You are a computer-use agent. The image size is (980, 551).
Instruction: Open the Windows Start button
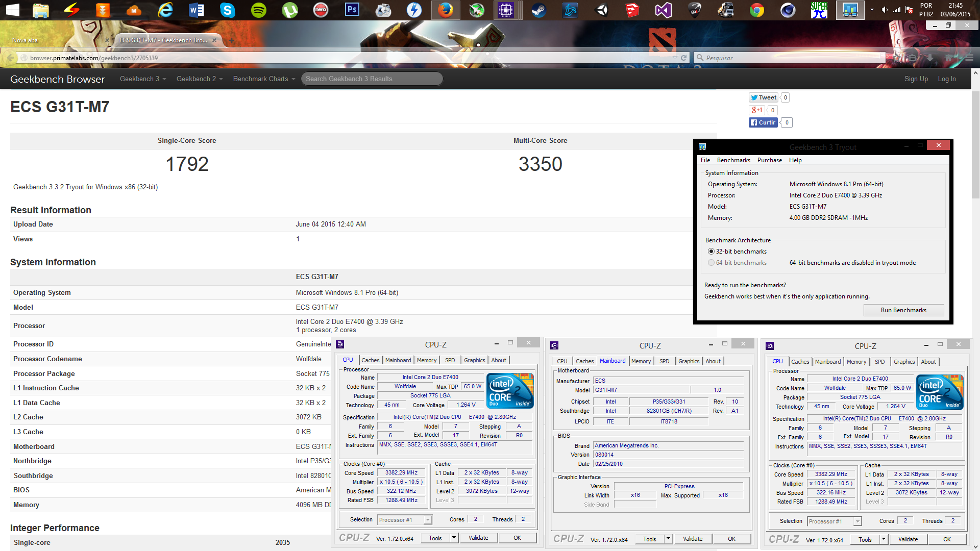(x=12, y=10)
